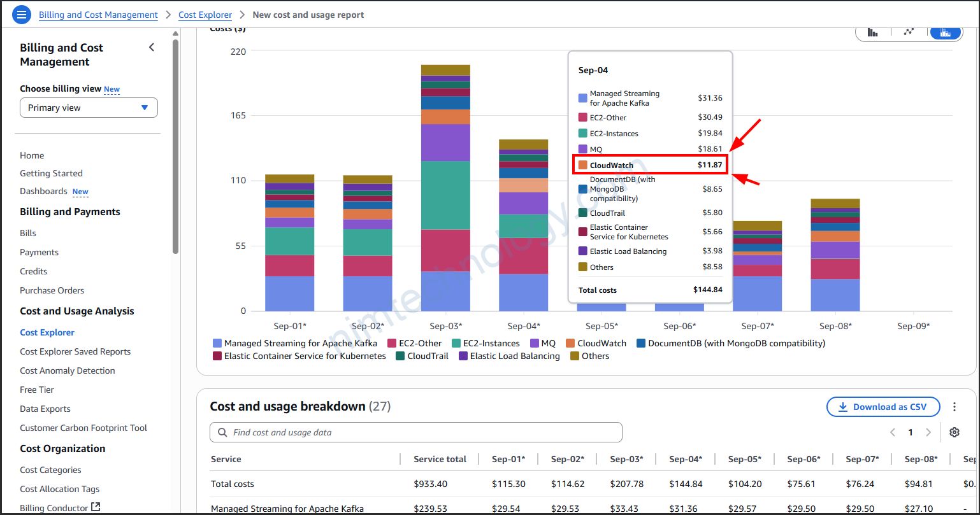Select the stacked bar chart view

(x=945, y=32)
